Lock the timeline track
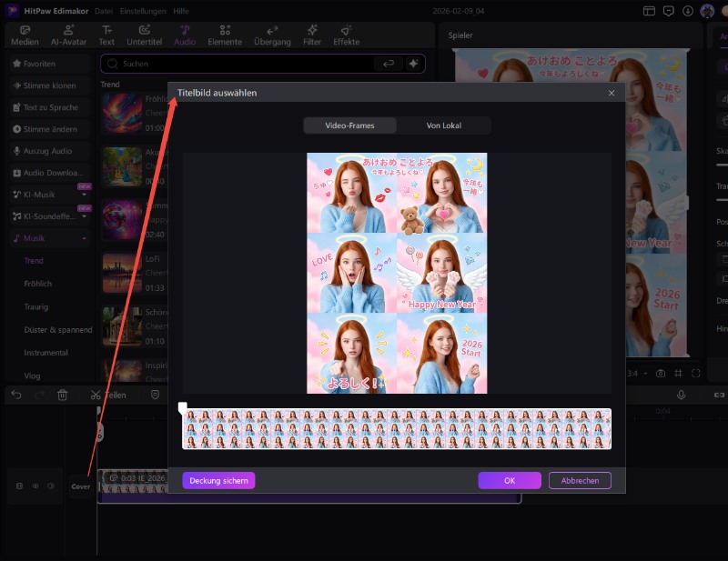Viewport: 728px width, 561px height. [20, 486]
